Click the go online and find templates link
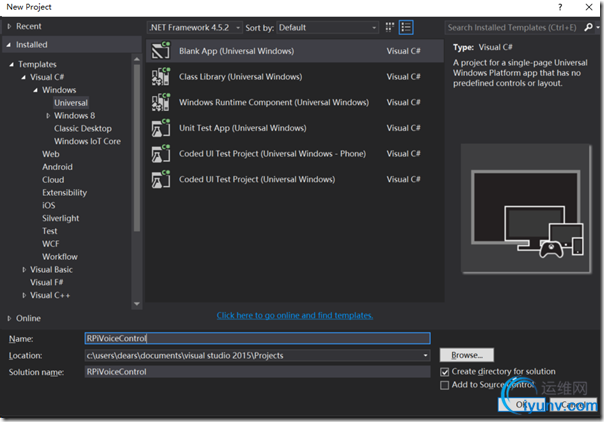604x422 pixels. click(x=295, y=316)
